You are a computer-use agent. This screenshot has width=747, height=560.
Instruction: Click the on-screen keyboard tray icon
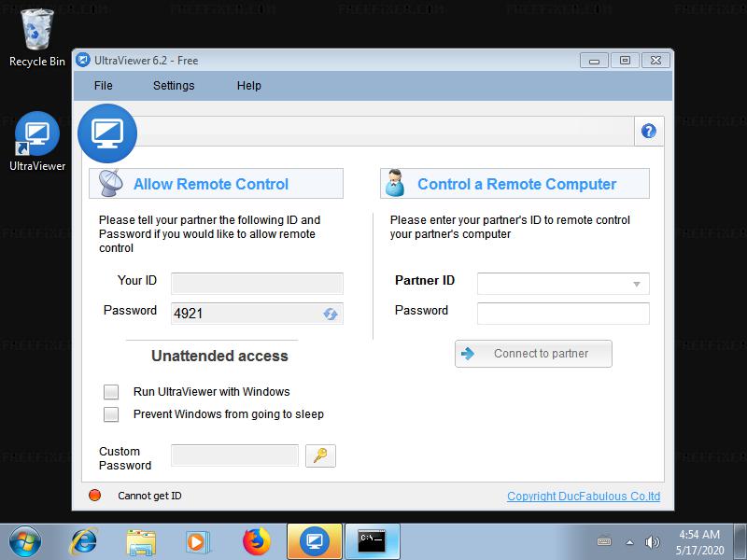coord(604,542)
